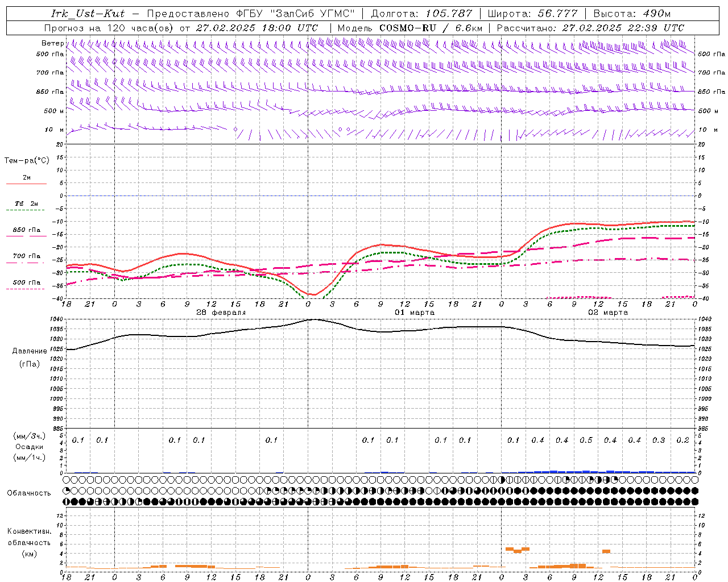Click the 'Модель COSMO-RU / 6.6км' text
The height and width of the screenshot is (582, 728).
pos(410,27)
